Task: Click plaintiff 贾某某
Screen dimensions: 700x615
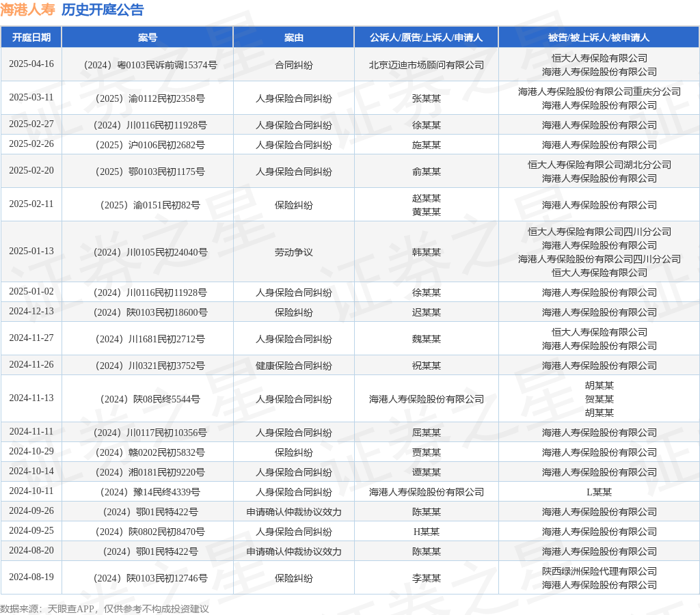Action: (427, 452)
